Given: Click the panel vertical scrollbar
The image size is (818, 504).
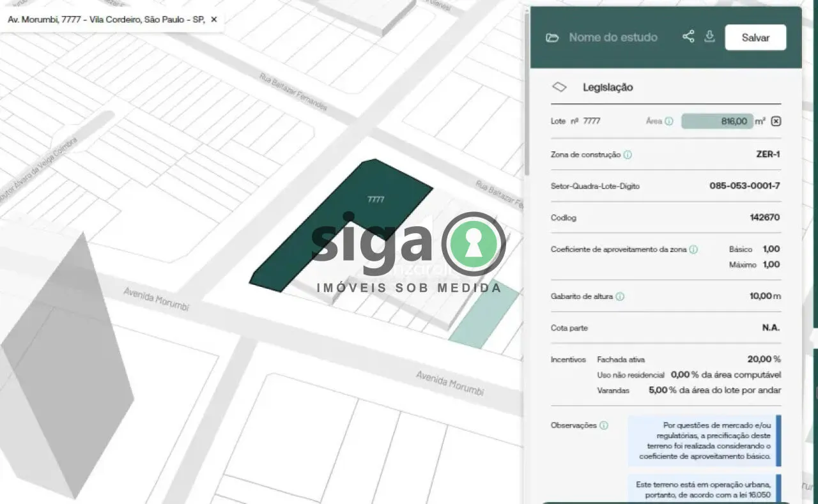Looking at the screenshot, I should click(x=527, y=96).
